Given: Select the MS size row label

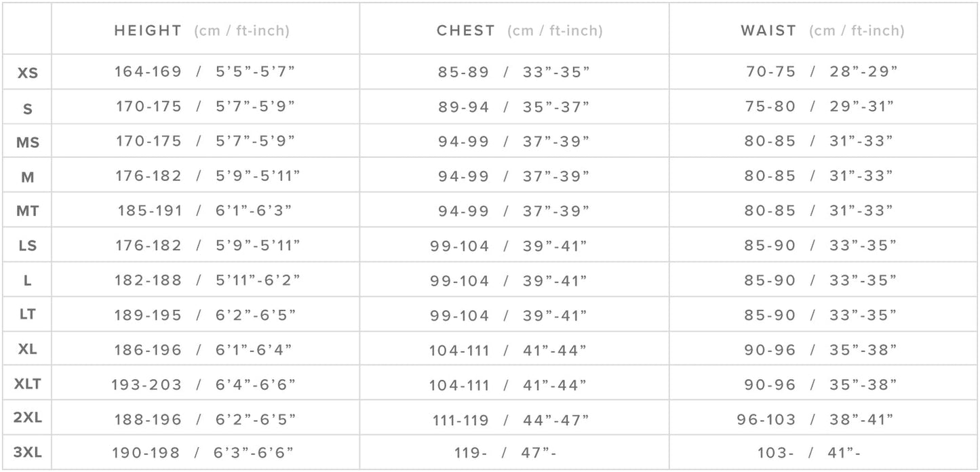Looking at the screenshot, I should (28, 143).
